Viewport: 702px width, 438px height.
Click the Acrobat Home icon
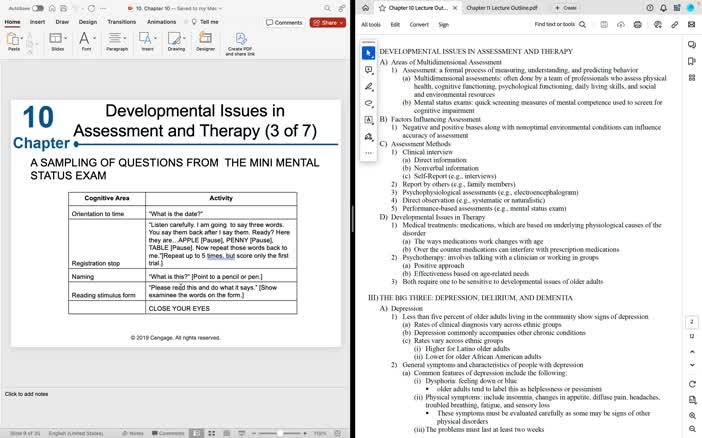click(x=365, y=8)
